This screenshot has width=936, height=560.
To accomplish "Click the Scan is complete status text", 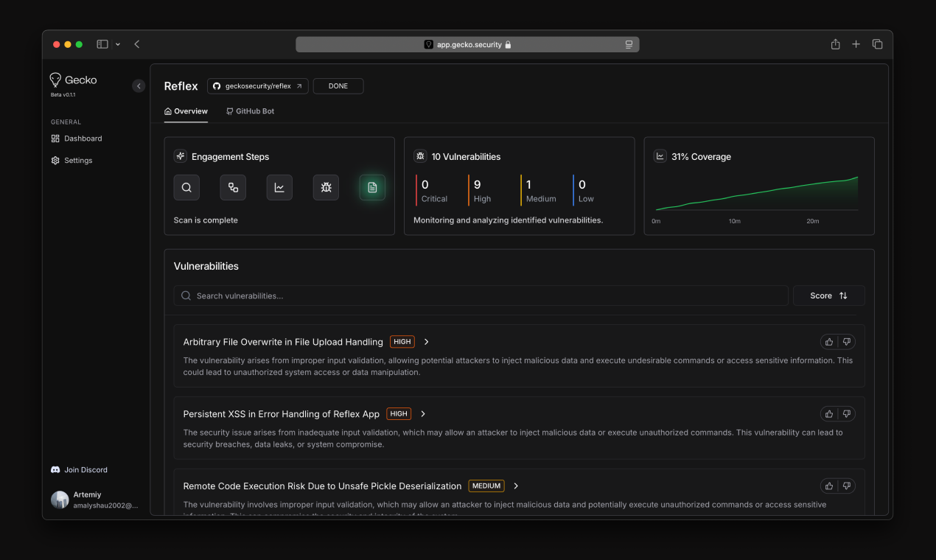I will click(x=206, y=220).
